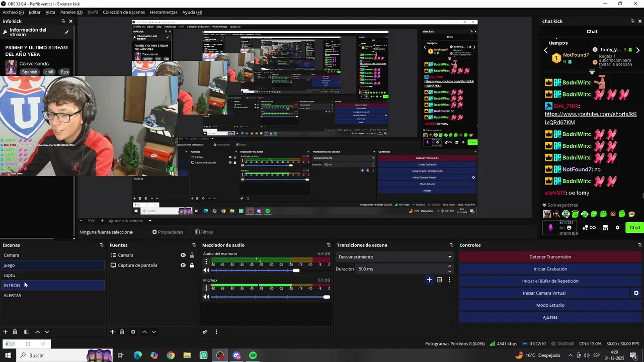
Task: Add a new source with the Fuentes plus icon
Action: [x=112, y=332]
